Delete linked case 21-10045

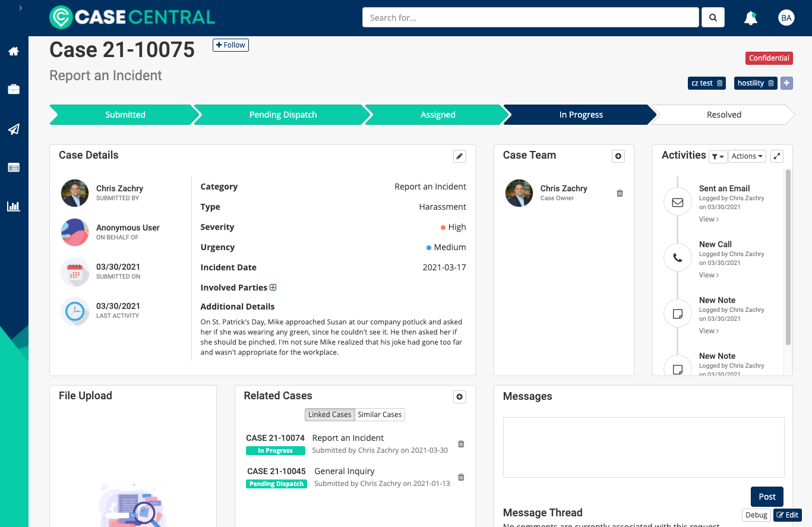pos(461,477)
